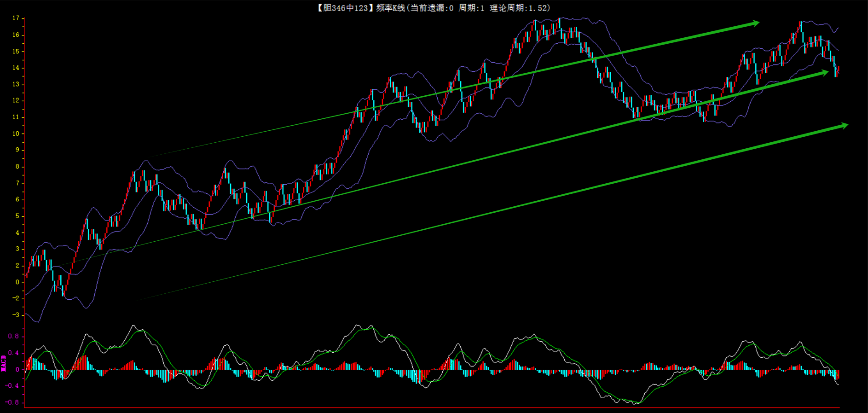Click the -0.8 label on the MACD axis
The width and height of the screenshot is (868, 413).
pos(12,402)
